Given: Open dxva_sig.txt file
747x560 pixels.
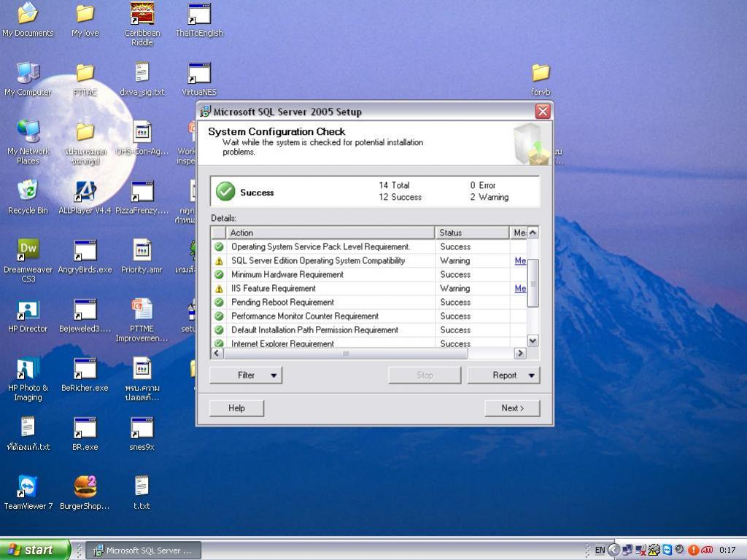Looking at the screenshot, I should (x=142, y=79).
